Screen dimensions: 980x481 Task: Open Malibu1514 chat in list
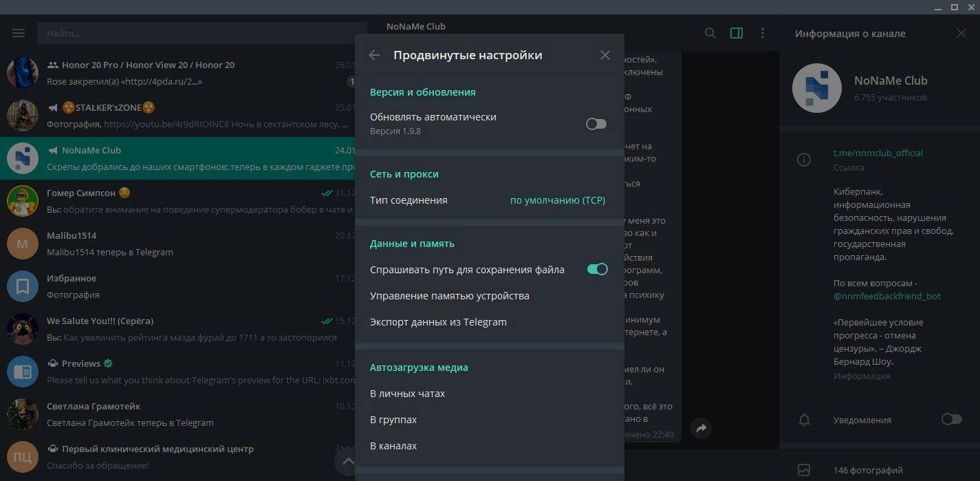click(177, 244)
